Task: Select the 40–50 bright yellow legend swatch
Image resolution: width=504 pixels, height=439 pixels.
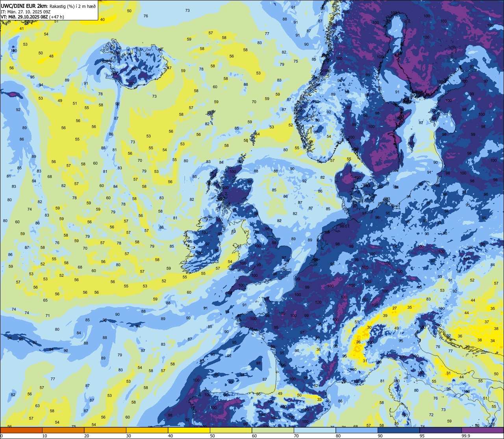Action: 189,430
